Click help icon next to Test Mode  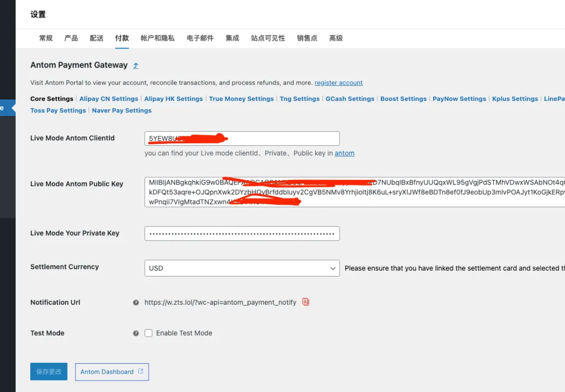[x=136, y=333]
